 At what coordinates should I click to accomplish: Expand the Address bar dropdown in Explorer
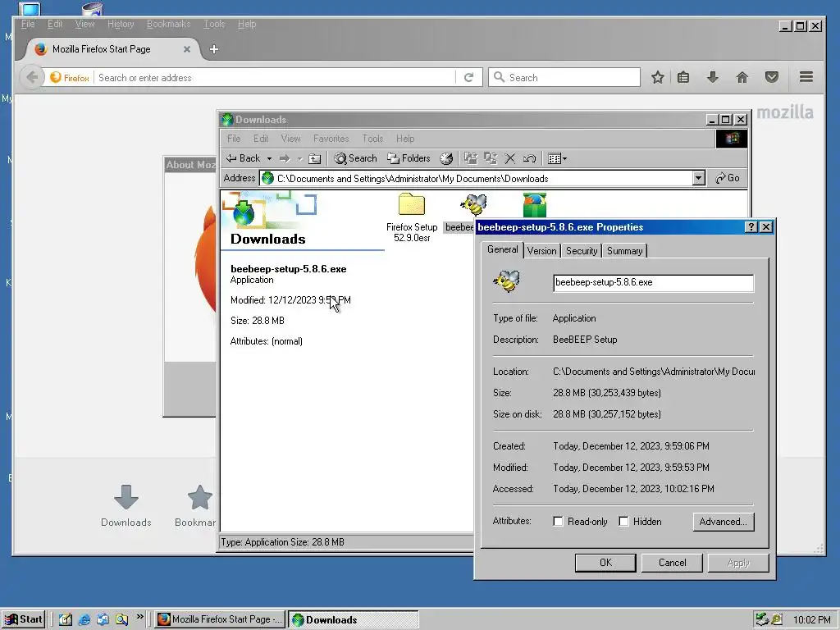(x=699, y=178)
